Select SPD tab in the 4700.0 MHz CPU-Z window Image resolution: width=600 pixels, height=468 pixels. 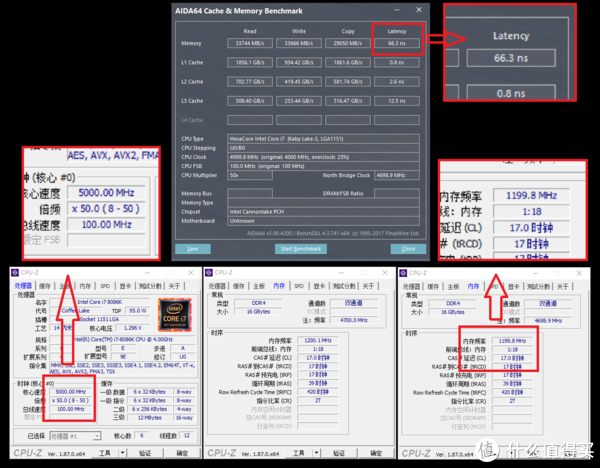299,286
